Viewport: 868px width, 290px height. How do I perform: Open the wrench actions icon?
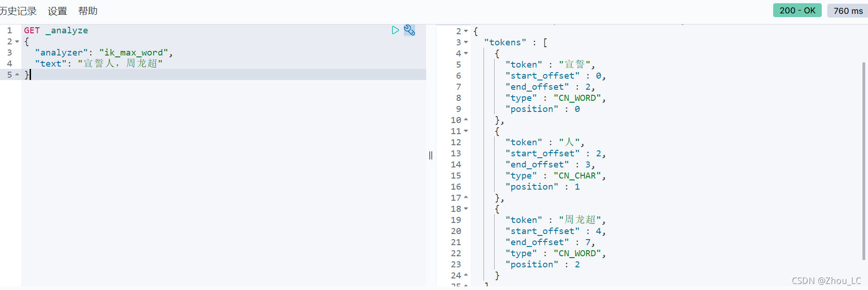pyautogui.click(x=409, y=30)
